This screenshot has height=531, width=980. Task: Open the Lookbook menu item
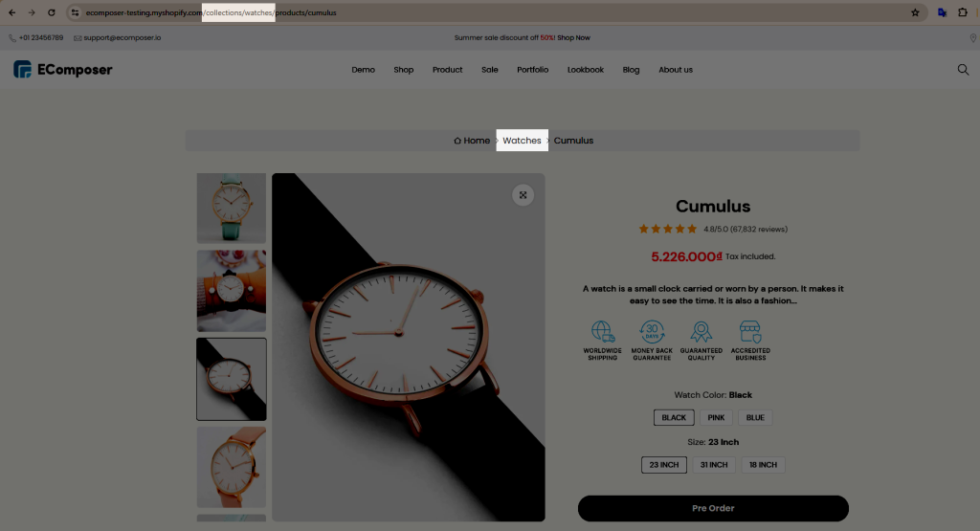point(586,70)
